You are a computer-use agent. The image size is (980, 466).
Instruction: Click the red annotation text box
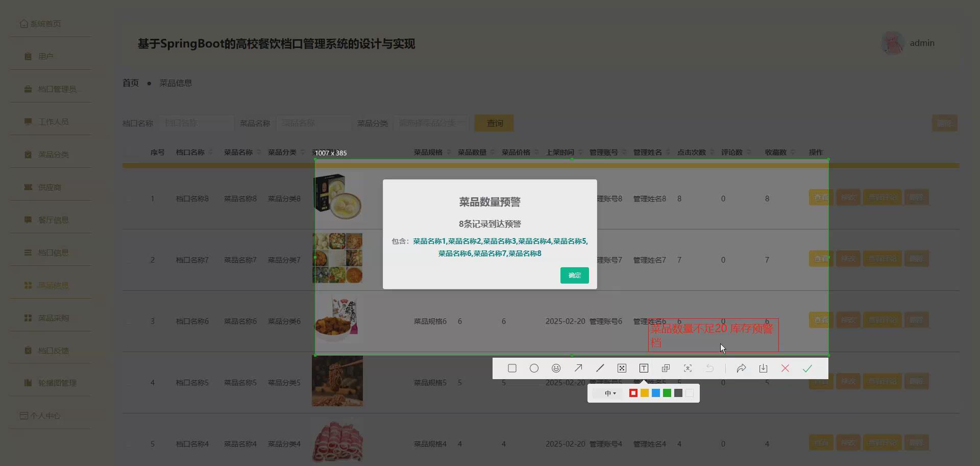(x=714, y=335)
